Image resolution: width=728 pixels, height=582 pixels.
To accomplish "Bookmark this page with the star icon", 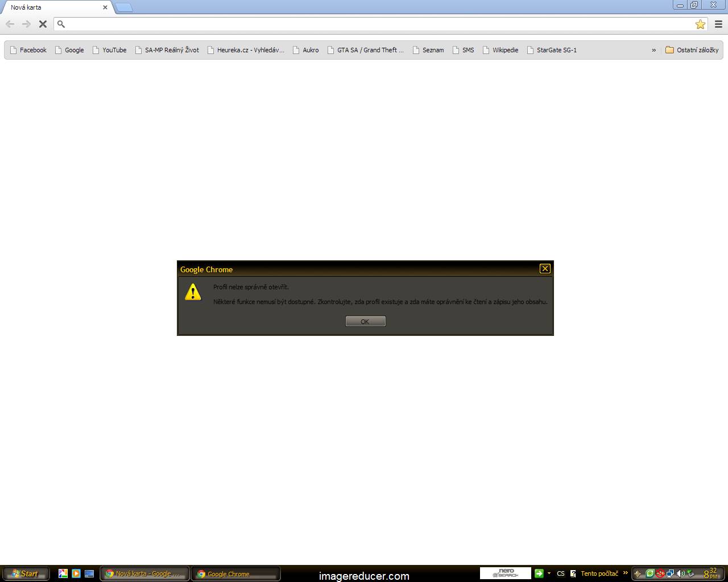I will pyautogui.click(x=700, y=24).
